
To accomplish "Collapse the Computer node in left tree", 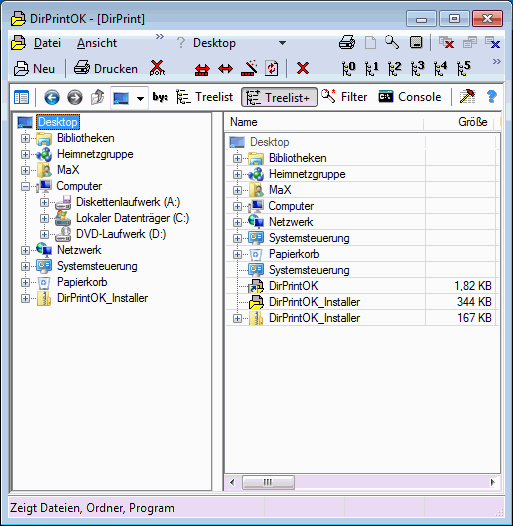I will click(x=25, y=186).
